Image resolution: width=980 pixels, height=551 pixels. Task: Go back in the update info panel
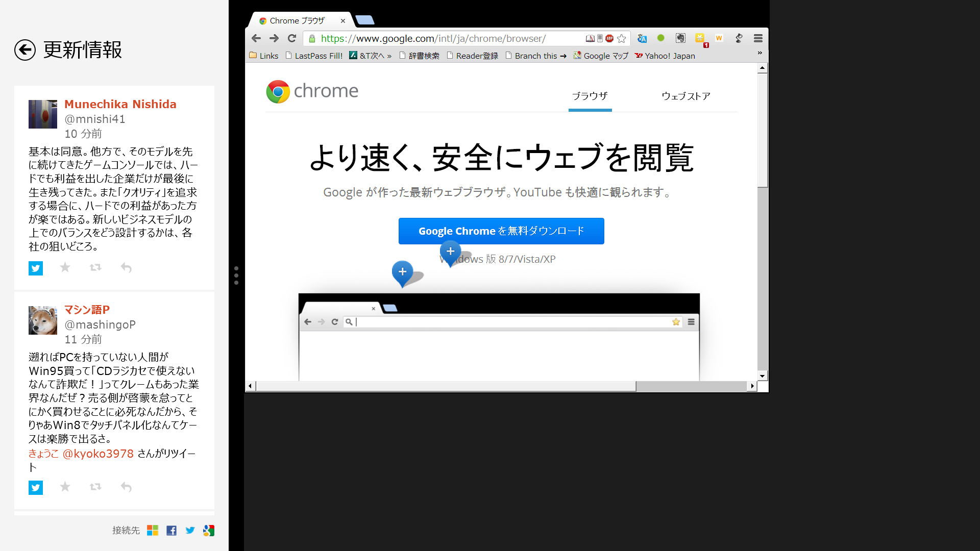pyautogui.click(x=25, y=50)
